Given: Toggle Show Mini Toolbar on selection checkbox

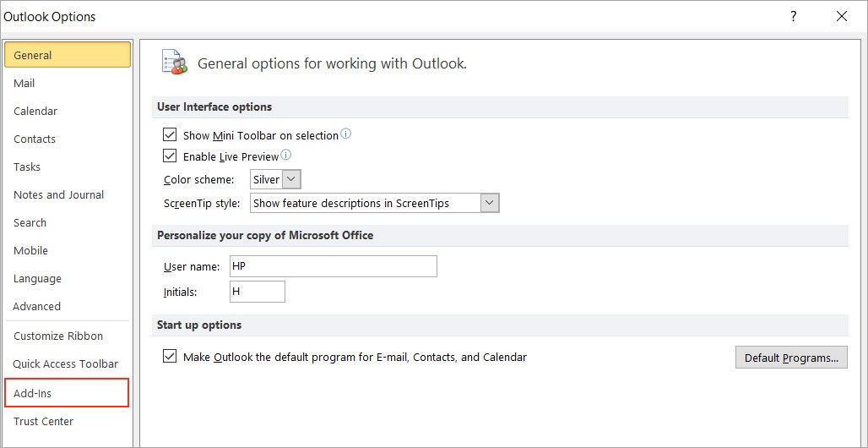Looking at the screenshot, I should coord(170,135).
